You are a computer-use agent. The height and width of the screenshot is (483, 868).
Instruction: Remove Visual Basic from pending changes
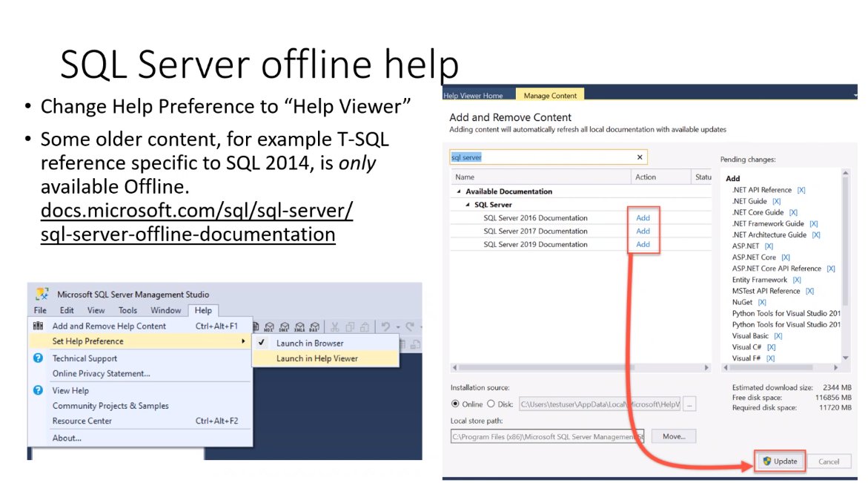coord(778,335)
